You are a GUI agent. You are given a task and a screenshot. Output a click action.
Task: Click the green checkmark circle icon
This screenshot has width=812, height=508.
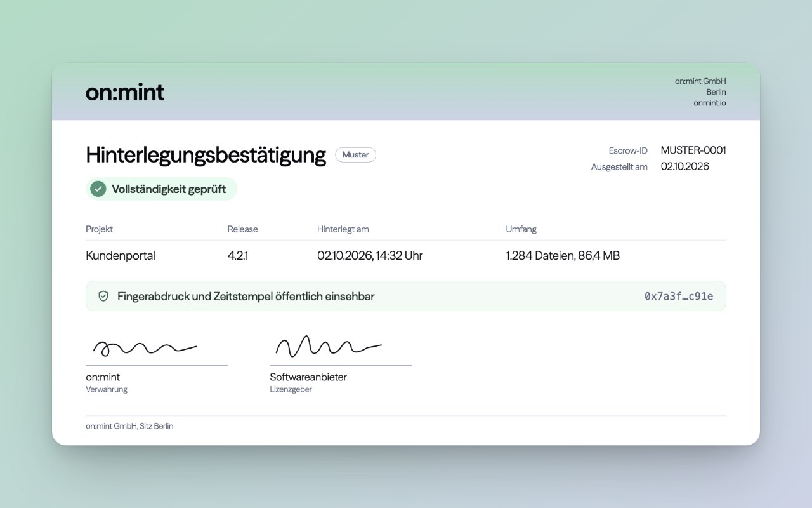click(98, 189)
